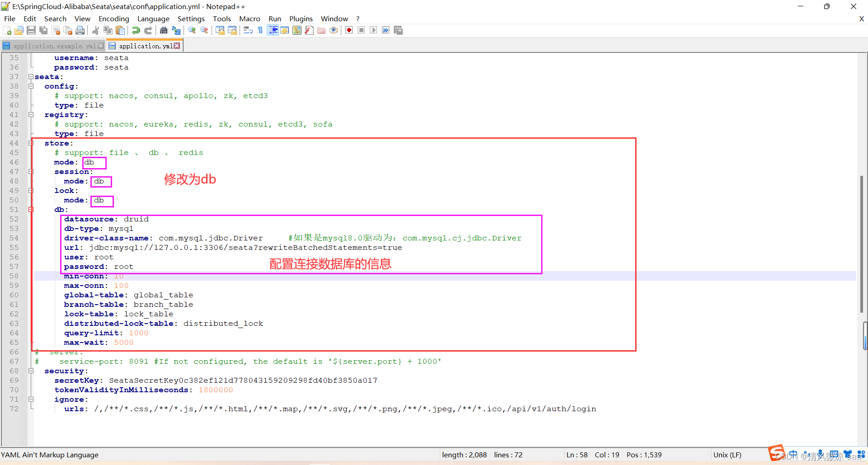Collapse the store block fold marker

coord(31,143)
